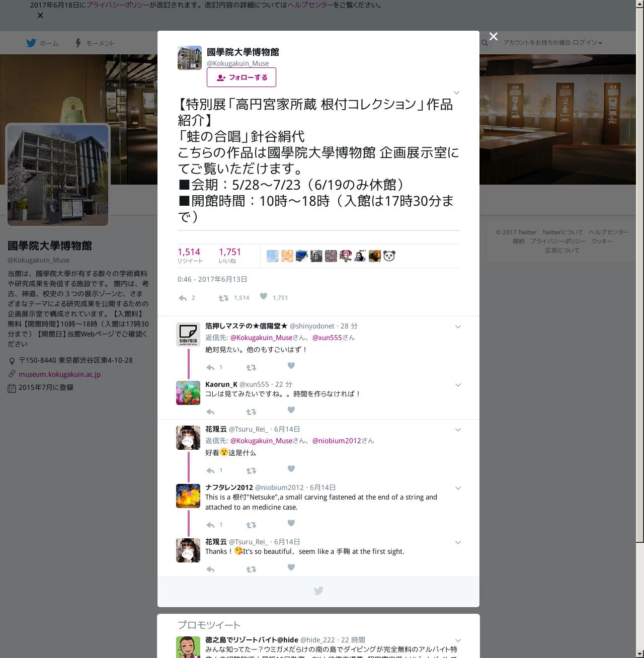The height and width of the screenshot is (658, 644).
Task: Open Twitterについて footer link
Action: point(562,232)
